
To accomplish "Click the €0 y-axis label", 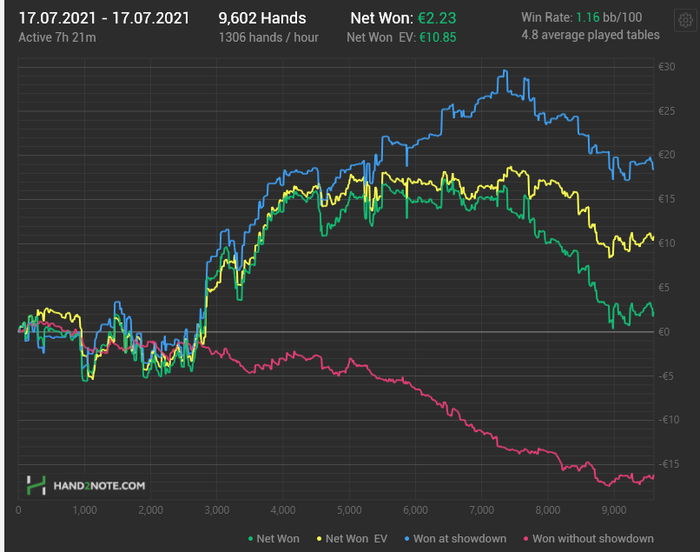I will 664,332.
